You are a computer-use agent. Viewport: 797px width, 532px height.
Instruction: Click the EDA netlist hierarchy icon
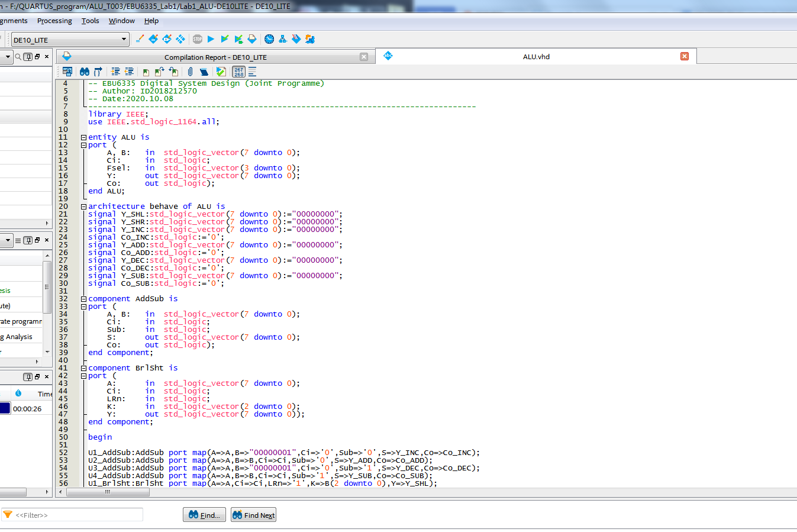283,39
